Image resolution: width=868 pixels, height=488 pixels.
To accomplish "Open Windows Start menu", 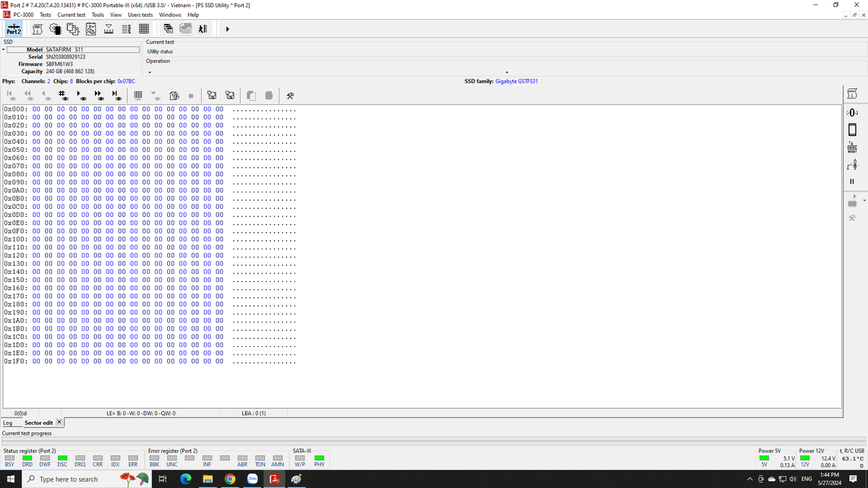I will [x=10, y=479].
